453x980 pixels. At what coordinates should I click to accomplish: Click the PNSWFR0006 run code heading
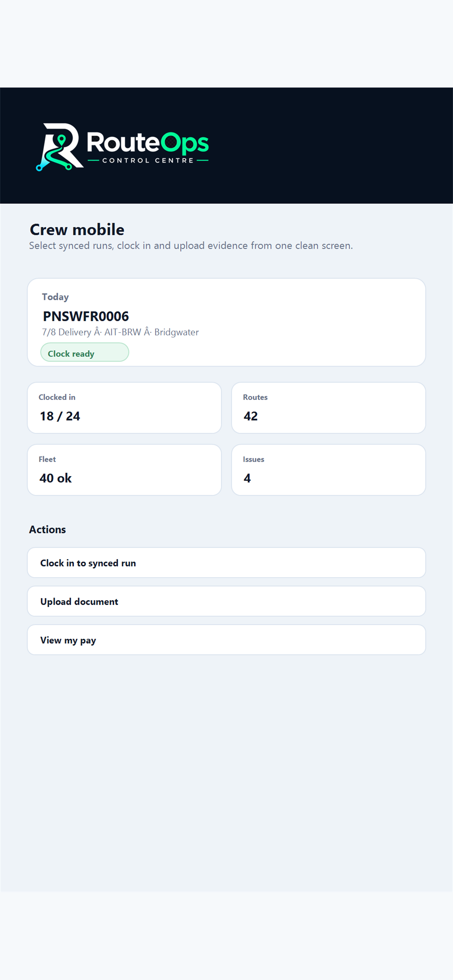click(x=86, y=316)
